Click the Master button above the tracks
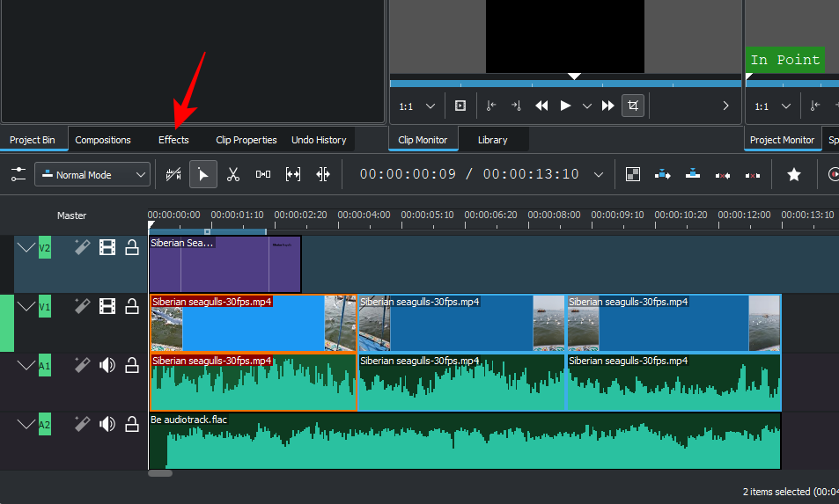Image resolution: width=839 pixels, height=504 pixels. point(72,215)
